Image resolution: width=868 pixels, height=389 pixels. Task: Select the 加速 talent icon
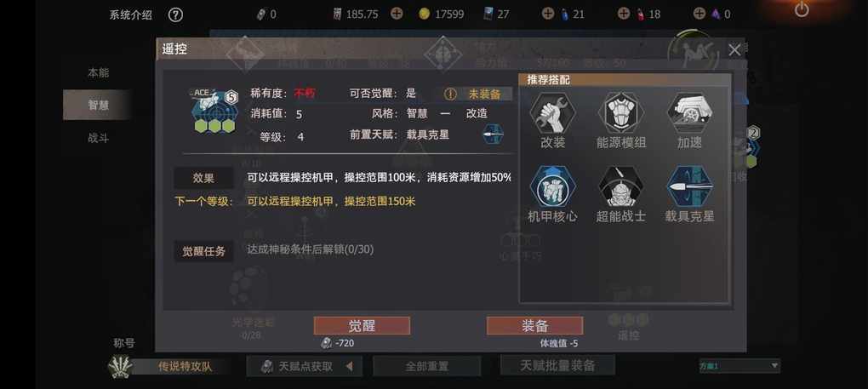pos(690,112)
